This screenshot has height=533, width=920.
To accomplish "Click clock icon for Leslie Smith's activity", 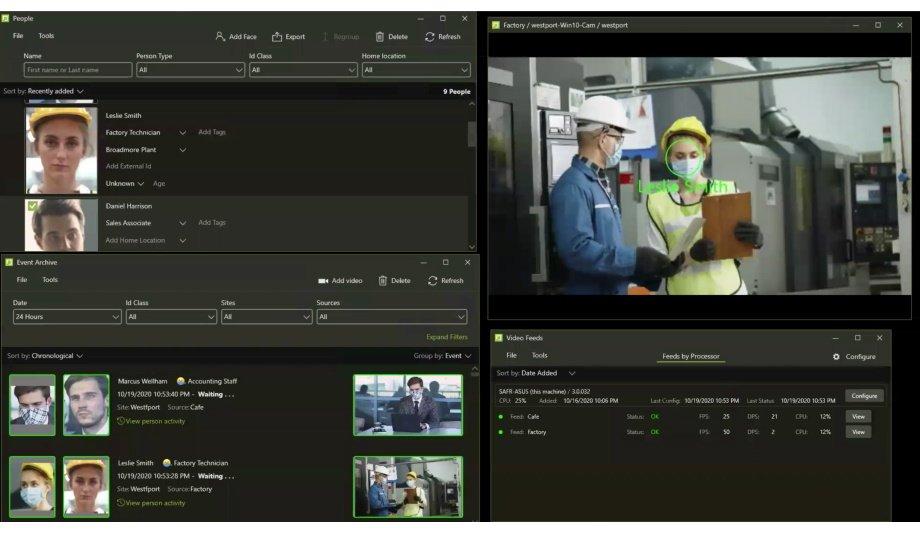I will 121,502.
